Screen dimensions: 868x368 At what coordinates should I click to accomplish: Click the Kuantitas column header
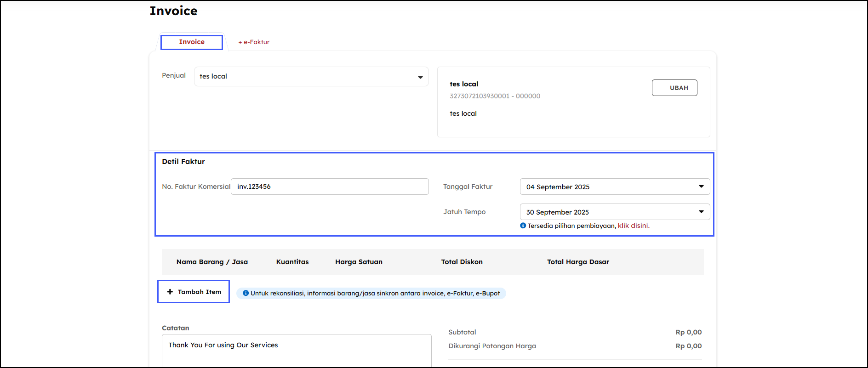click(x=292, y=262)
